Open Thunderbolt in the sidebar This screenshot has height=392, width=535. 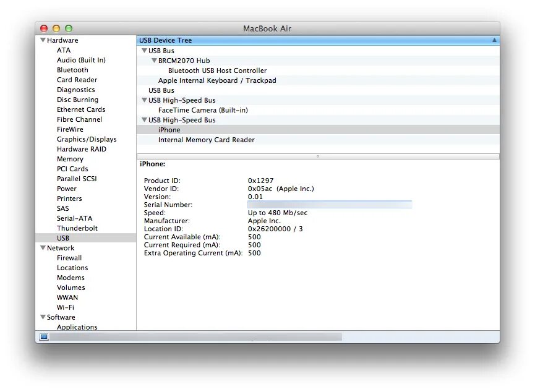(x=77, y=228)
